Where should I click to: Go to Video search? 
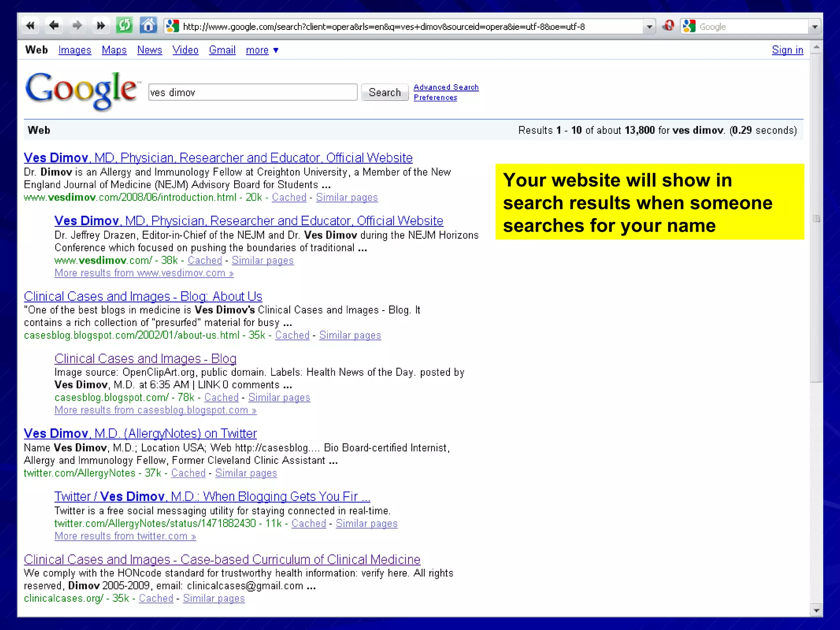pyautogui.click(x=185, y=50)
